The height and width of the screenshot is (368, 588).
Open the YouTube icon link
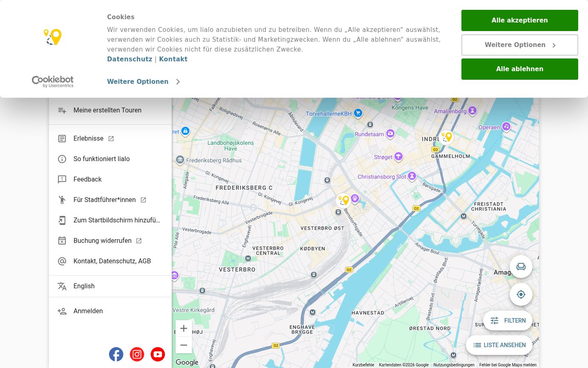click(x=158, y=354)
